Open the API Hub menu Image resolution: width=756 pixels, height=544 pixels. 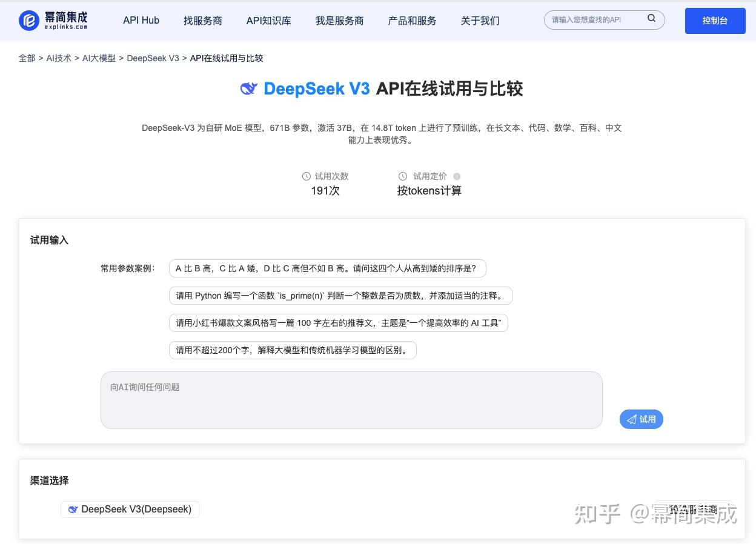(141, 20)
